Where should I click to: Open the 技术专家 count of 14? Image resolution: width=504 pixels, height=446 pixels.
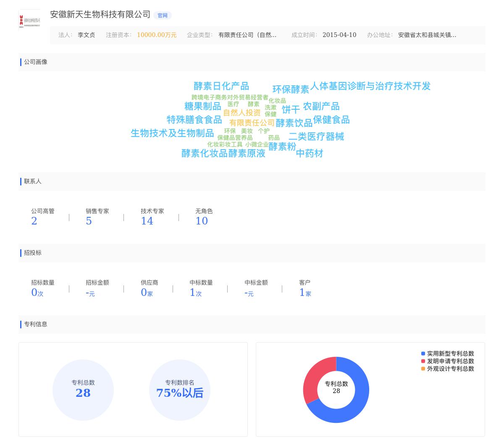coord(147,221)
